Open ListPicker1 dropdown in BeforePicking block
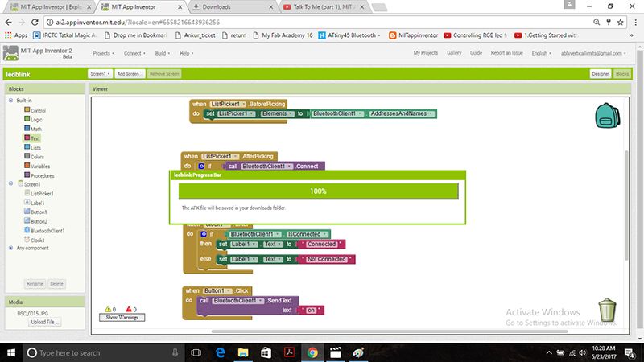644x362 pixels. [x=228, y=104]
